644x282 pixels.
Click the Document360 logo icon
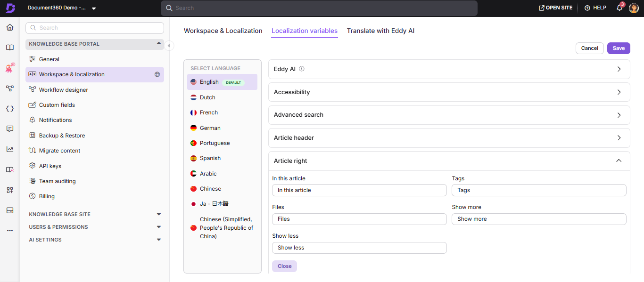click(x=10, y=8)
